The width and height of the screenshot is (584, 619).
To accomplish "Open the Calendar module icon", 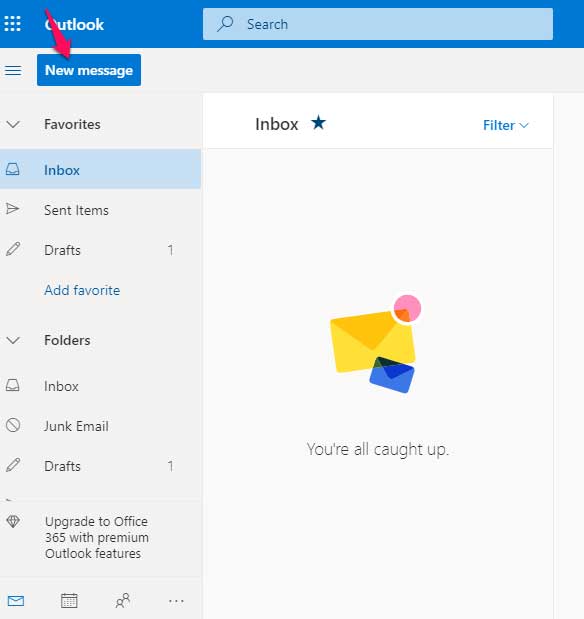I will coord(69,601).
